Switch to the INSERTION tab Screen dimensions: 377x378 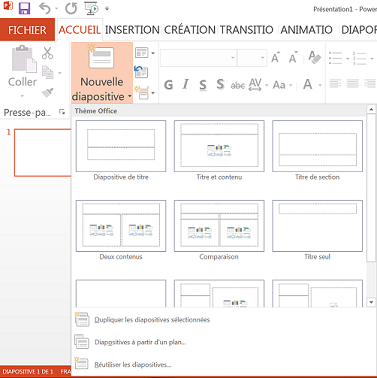132,30
